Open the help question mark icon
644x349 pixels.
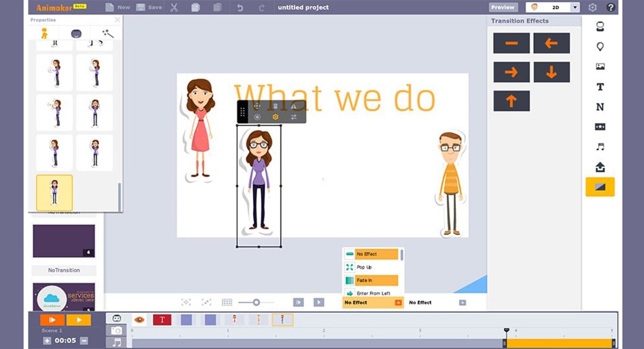pyautogui.click(x=611, y=7)
